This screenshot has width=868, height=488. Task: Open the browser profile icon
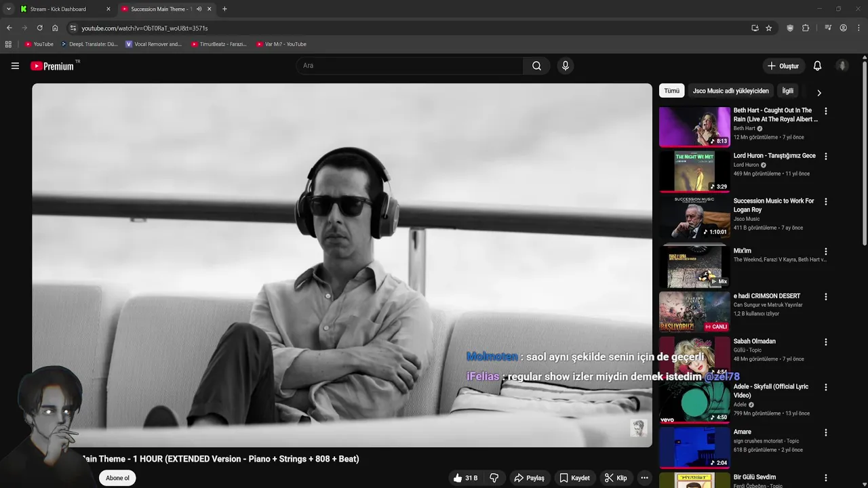(x=843, y=28)
